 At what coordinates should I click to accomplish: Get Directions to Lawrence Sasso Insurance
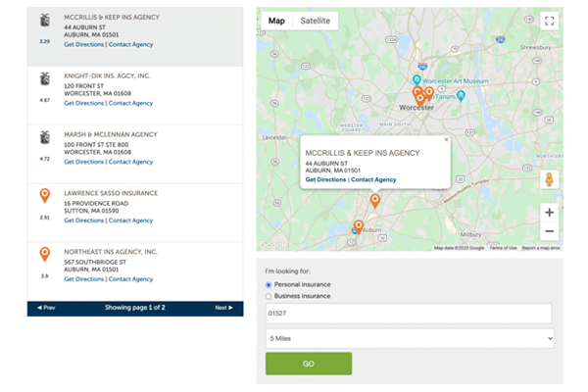pos(84,220)
